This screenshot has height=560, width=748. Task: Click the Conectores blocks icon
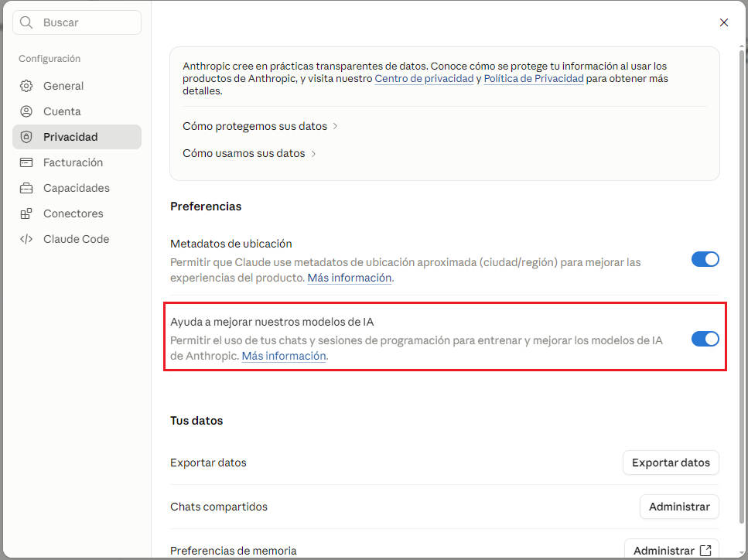point(26,213)
